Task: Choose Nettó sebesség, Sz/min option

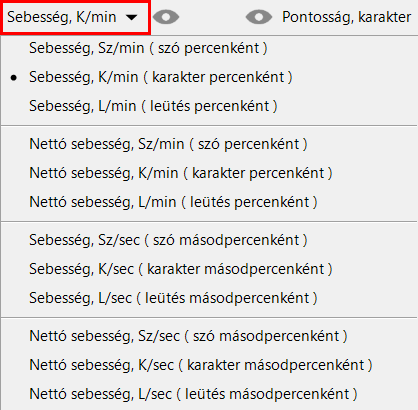Action: (x=209, y=144)
